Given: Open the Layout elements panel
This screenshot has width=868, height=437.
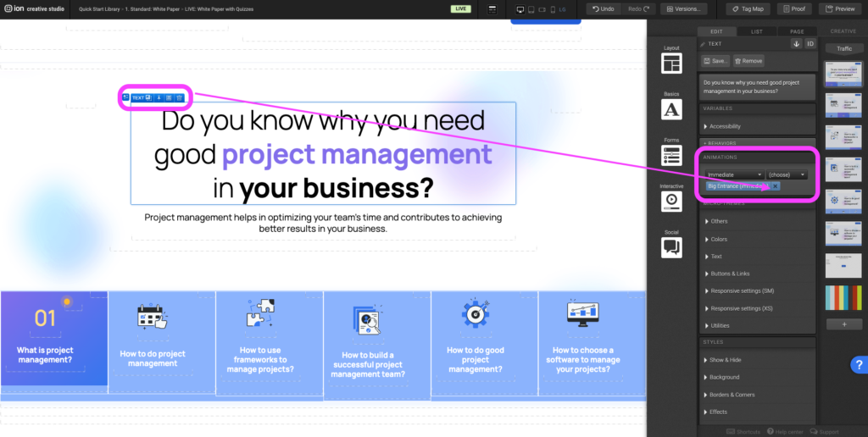Looking at the screenshot, I should (x=671, y=64).
